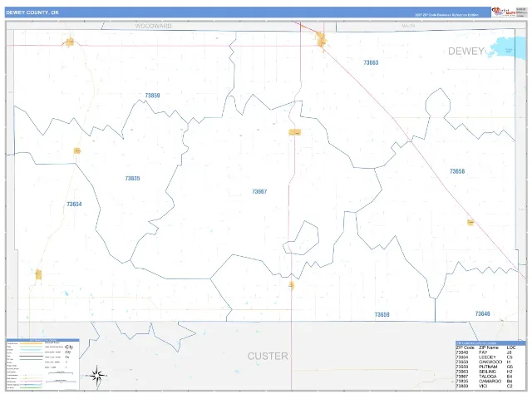Click the orange color bar in the legend

point(31,343)
